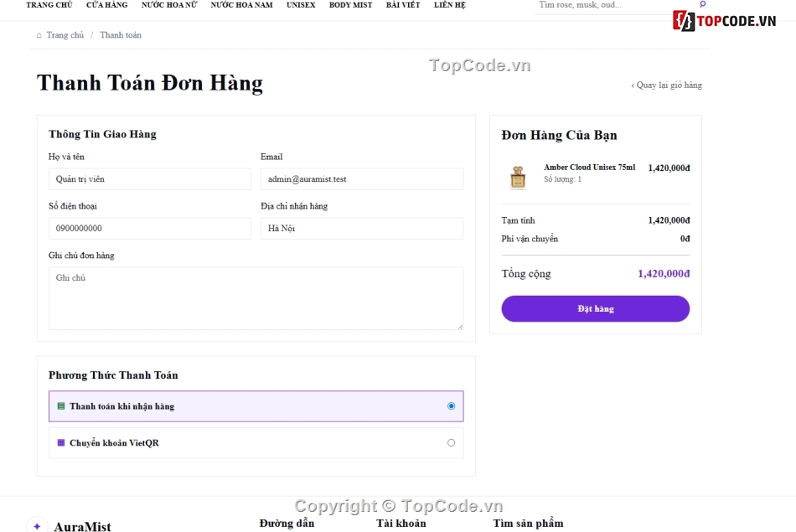The width and height of the screenshot is (796, 532).
Task: Click the Tìm sản phẩm footer heading
Action: [528, 524]
